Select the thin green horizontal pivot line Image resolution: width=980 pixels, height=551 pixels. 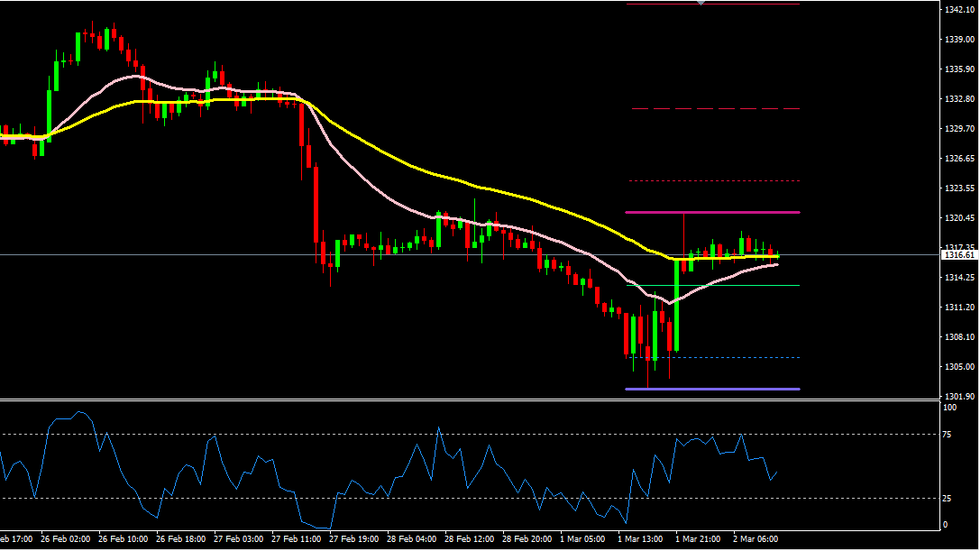[x=712, y=286]
